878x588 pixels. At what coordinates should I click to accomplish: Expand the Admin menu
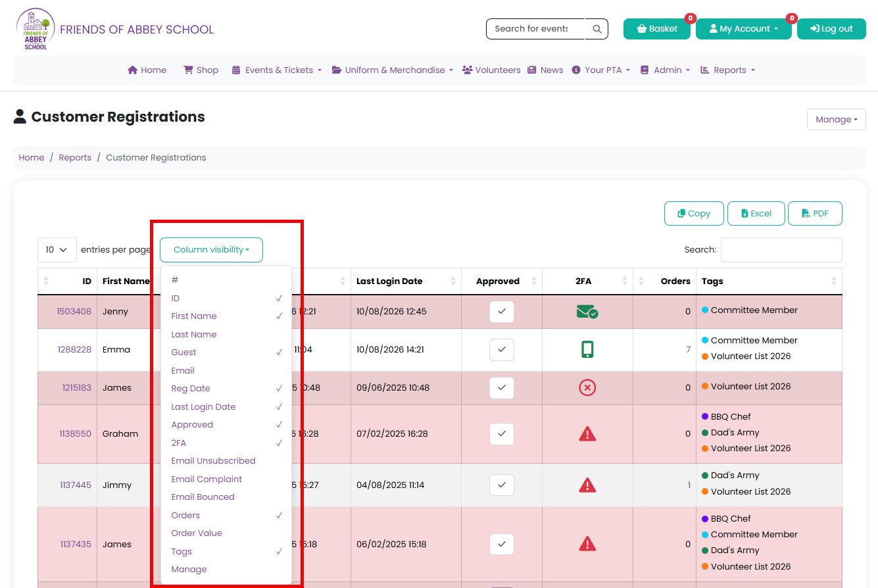[x=665, y=70]
